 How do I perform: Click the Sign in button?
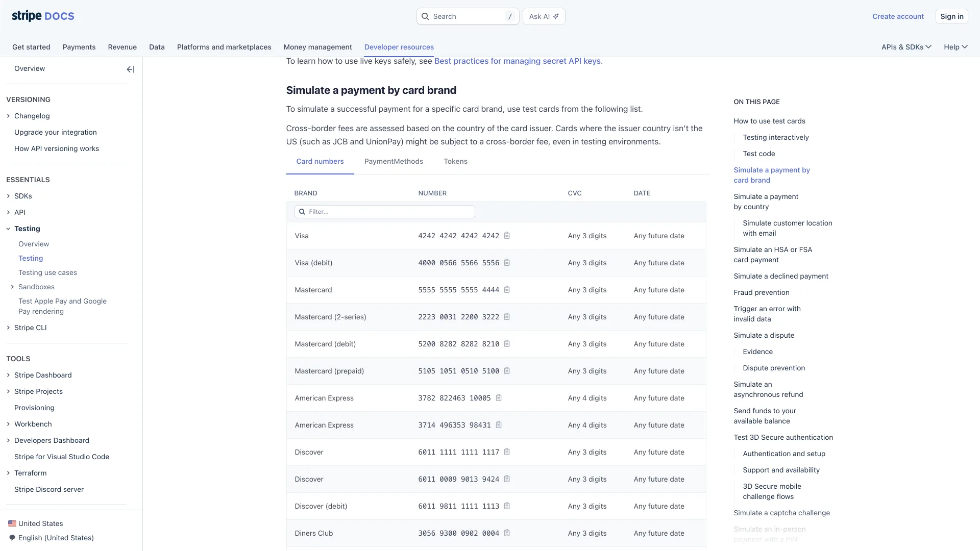[x=951, y=16]
